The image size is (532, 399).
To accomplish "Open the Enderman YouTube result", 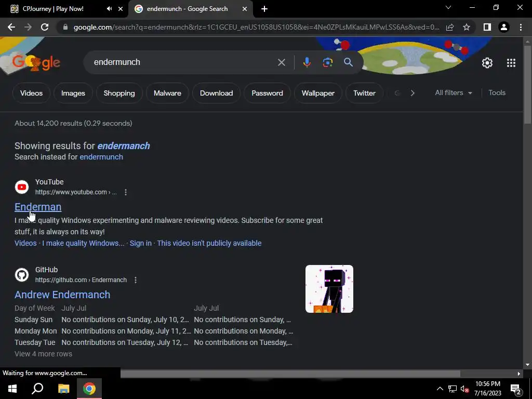I will 38,207.
